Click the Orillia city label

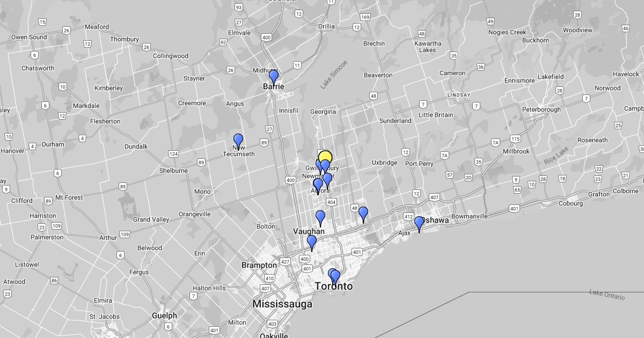pos(326,26)
